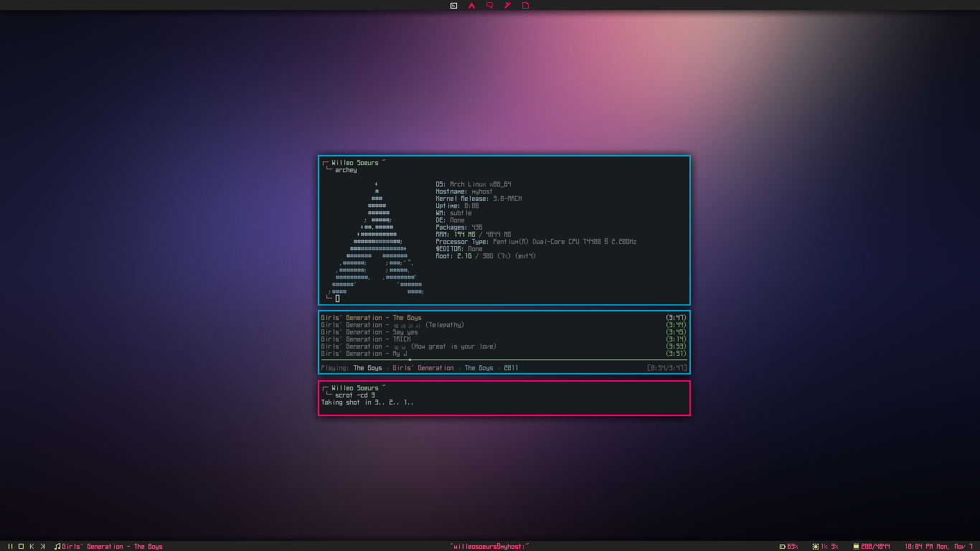The height and width of the screenshot is (551, 980).
Task: Click the memory value 208/4844
Action: click(875, 547)
